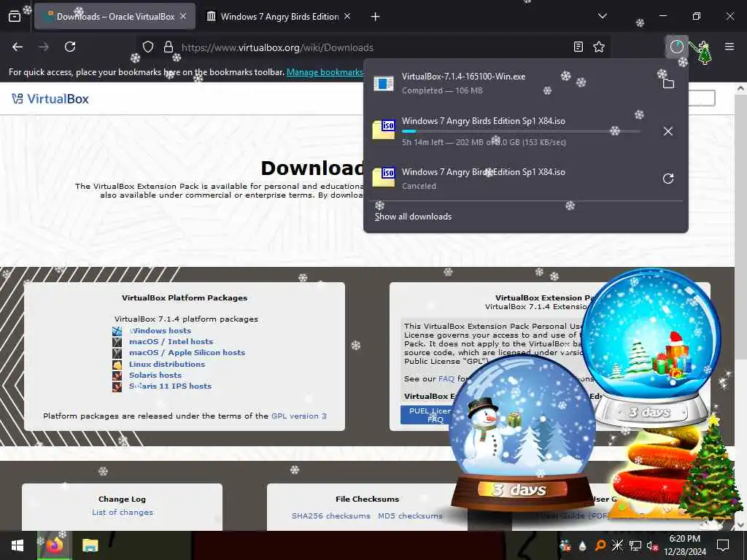This screenshot has width=747, height=560.
Task: Open the Firefox application menu
Action: click(x=729, y=47)
